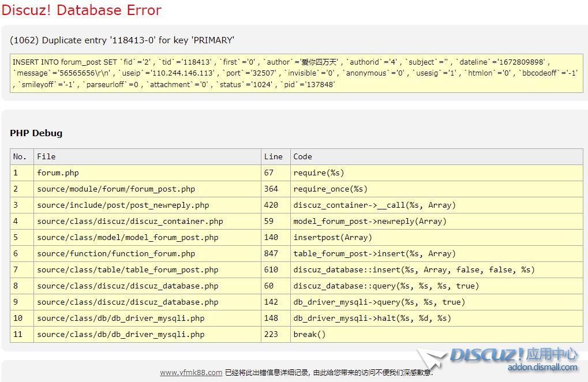588x382 pixels.
Task: Click the PHP Debug section heading
Action: pyautogui.click(x=36, y=133)
